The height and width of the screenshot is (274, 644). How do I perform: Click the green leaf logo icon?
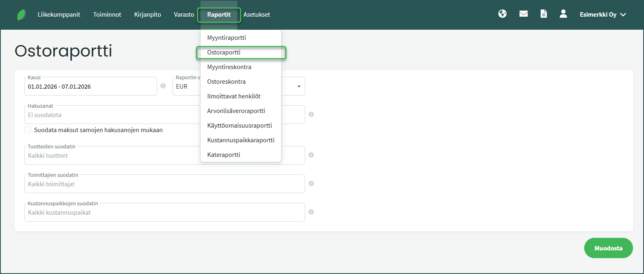click(21, 15)
